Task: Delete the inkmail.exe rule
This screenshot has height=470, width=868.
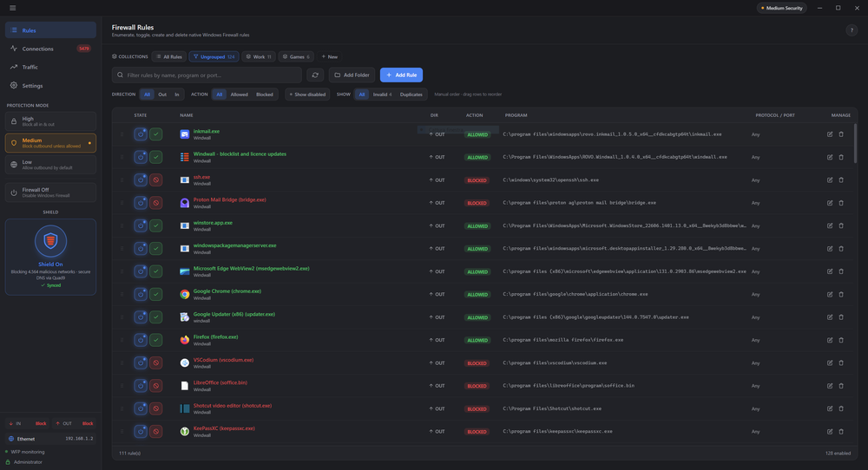Action: pyautogui.click(x=841, y=134)
